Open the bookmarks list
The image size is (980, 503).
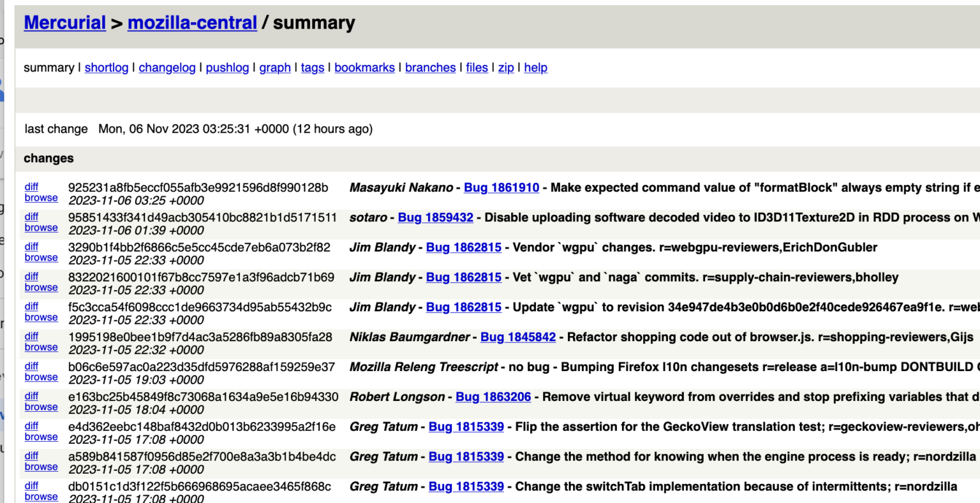tap(364, 68)
